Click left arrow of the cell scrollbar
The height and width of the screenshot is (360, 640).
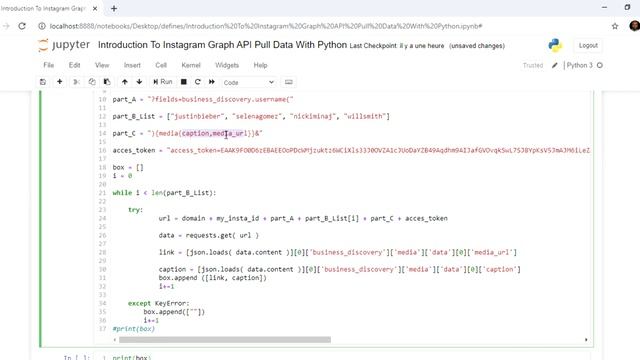pos(115,340)
